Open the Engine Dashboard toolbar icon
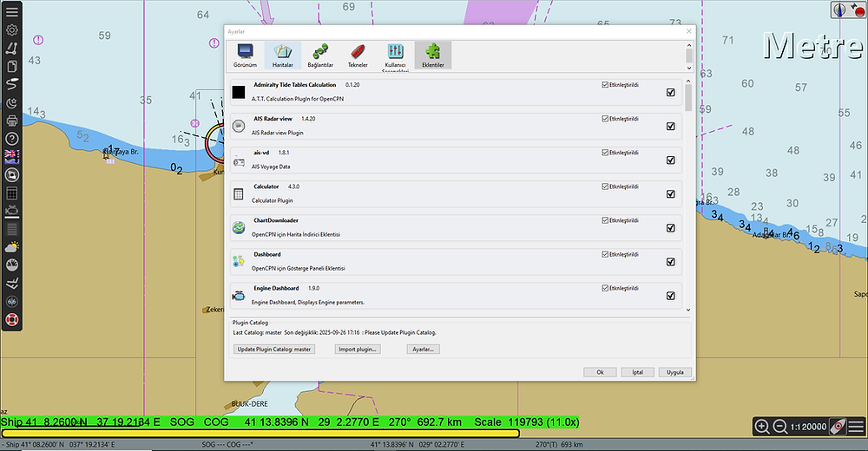868x451 pixels. [11, 211]
